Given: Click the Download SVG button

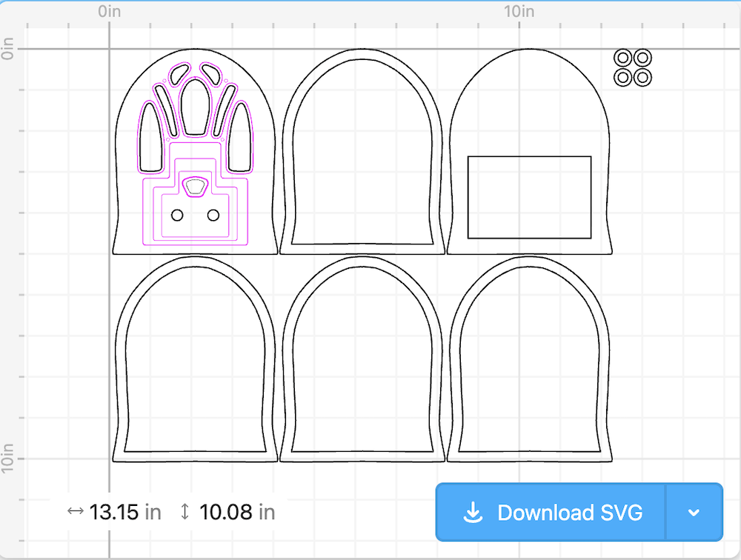Looking at the screenshot, I should coord(551,513).
